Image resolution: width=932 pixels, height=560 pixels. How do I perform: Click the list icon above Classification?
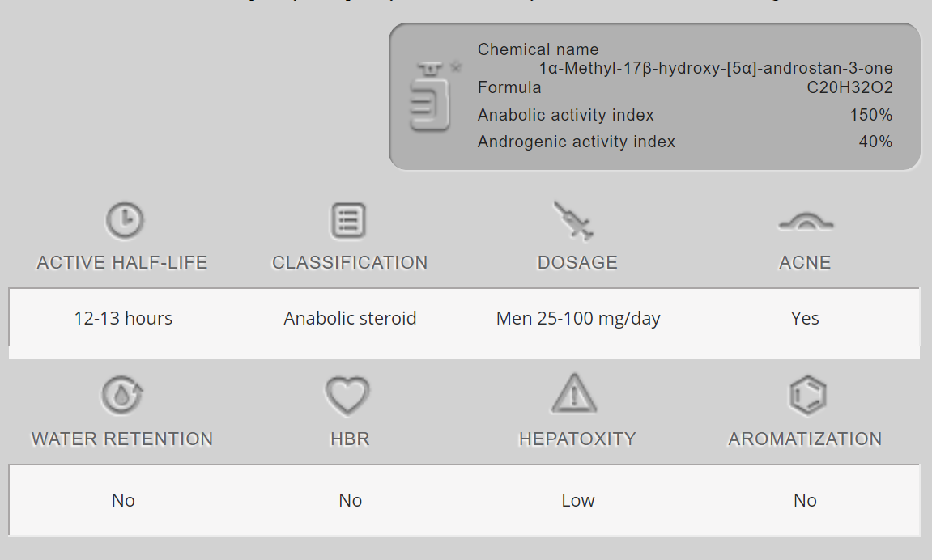pos(349,220)
